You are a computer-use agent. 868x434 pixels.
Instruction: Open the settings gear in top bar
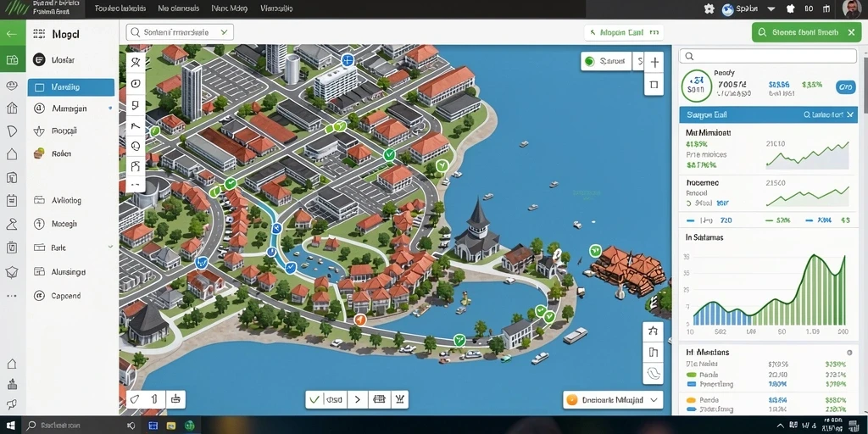click(x=709, y=8)
